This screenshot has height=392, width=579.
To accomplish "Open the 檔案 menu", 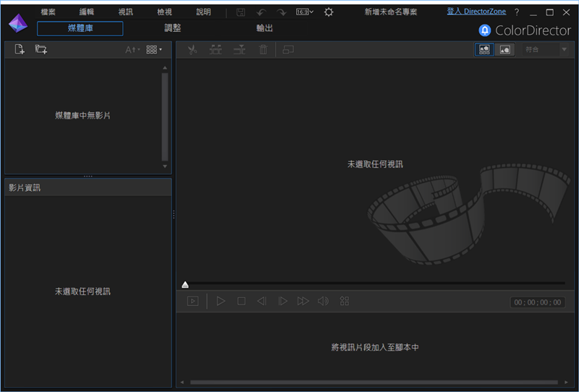I will click(48, 12).
